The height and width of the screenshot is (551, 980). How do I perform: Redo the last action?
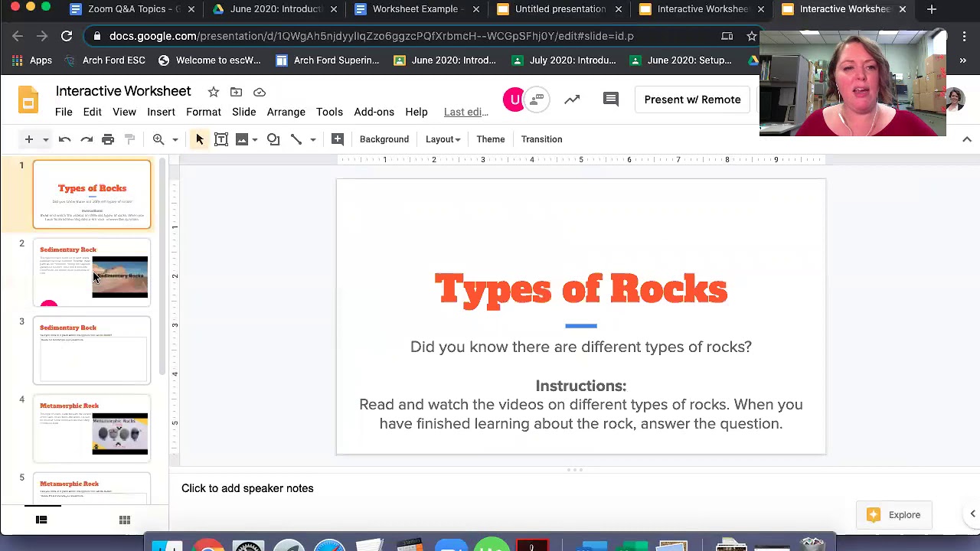87,139
